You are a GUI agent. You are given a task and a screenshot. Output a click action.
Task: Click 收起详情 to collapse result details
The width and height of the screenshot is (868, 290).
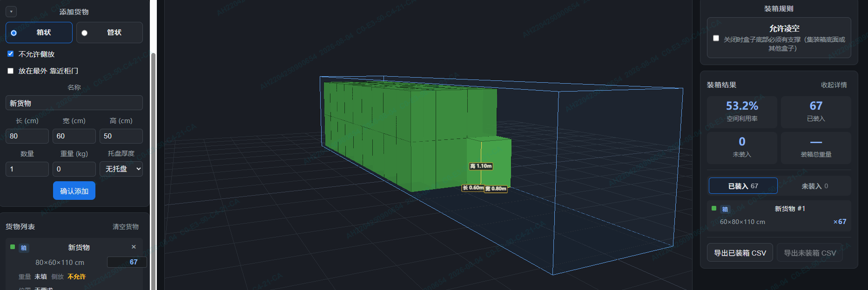[834, 85]
